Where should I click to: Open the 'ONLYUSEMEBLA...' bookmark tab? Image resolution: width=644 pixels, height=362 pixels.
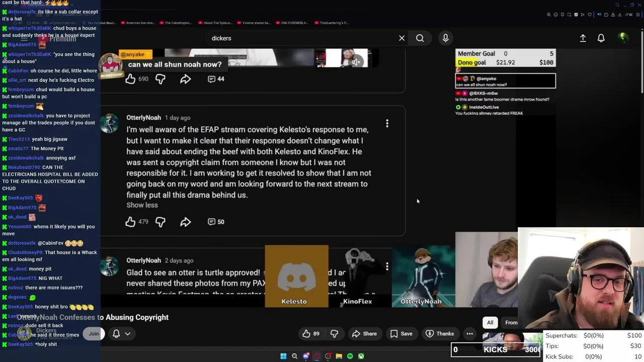pos(292,23)
